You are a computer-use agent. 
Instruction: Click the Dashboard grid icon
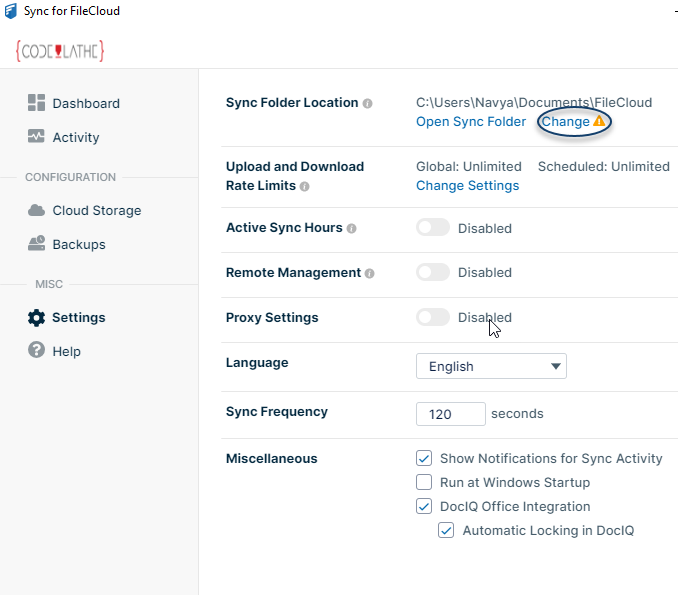[36, 103]
